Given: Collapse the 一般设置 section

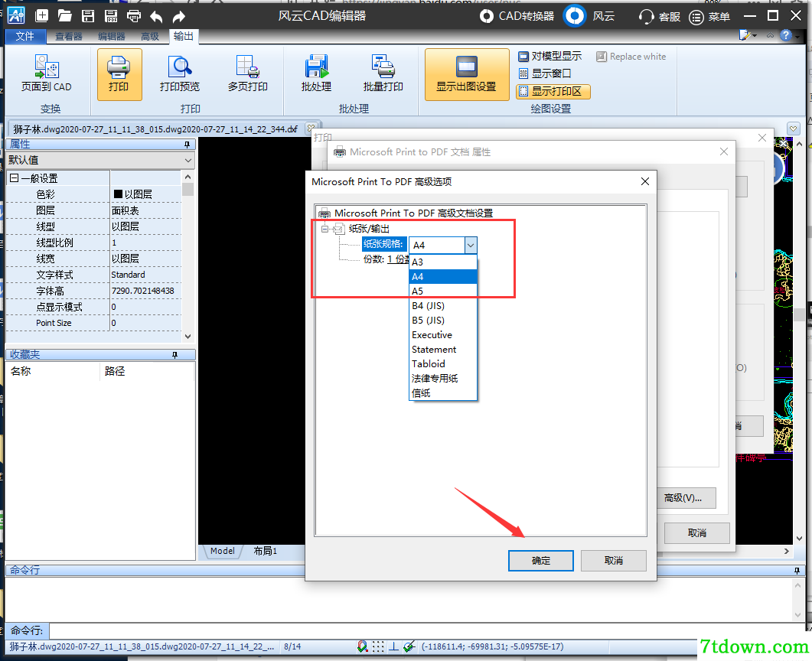Looking at the screenshot, I should click(x=15, y=178).
